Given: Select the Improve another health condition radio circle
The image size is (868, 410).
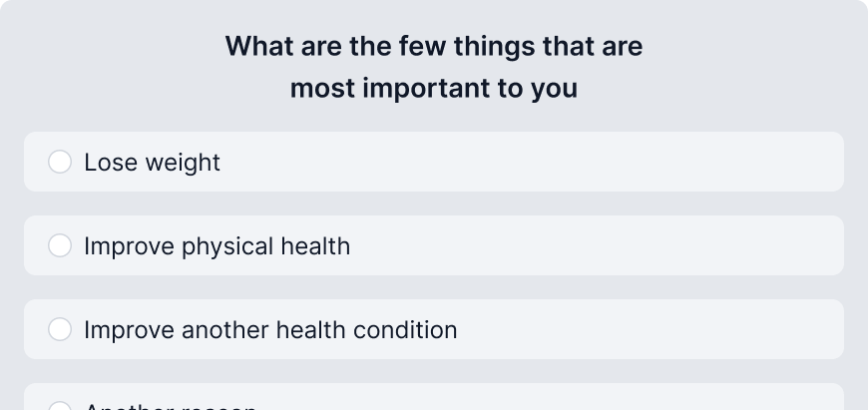Looking at the screenshot, I should 60,329.
